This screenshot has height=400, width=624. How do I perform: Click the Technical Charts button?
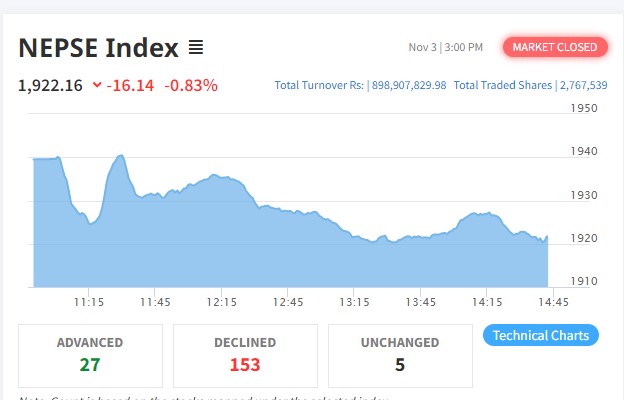(x=540, y=335)
